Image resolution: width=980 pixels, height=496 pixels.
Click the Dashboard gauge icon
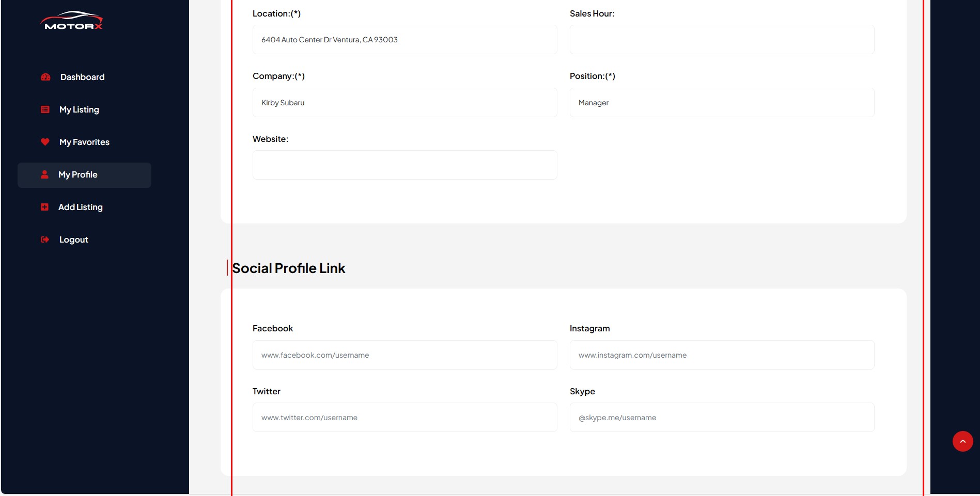(45, 77)
